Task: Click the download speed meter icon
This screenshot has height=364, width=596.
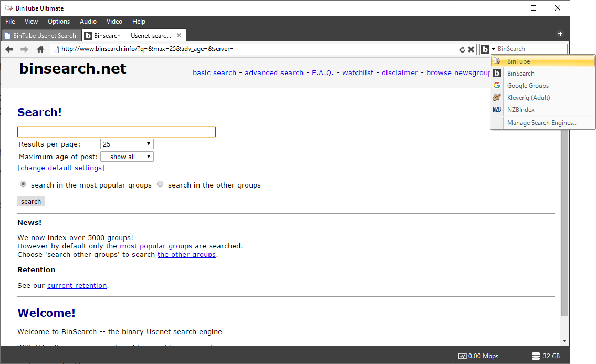Action: (462, 356)
